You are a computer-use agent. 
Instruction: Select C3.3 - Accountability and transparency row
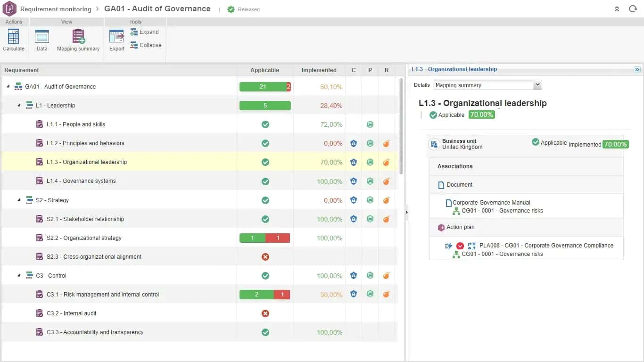(199, 332)
